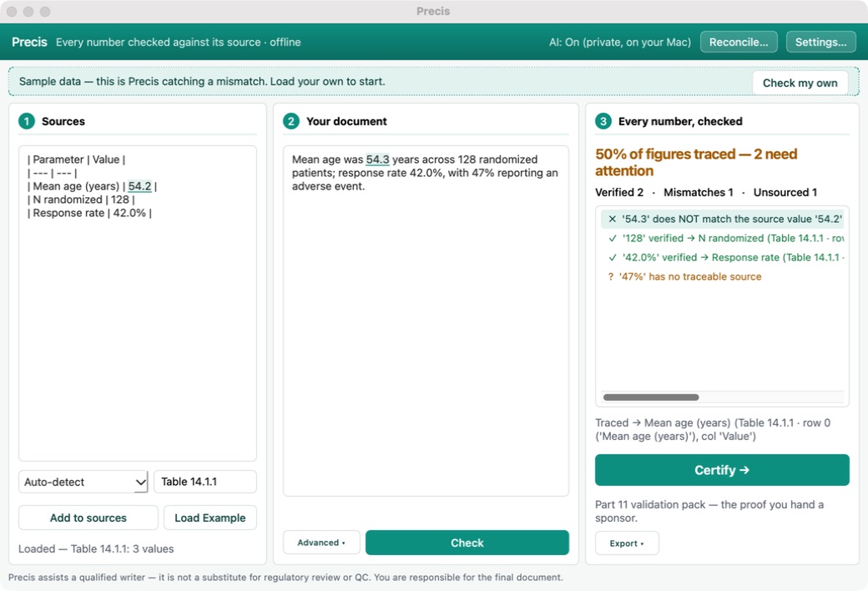Image resolution: width=868 pixels, height=591 pixels.
Task: Click the checkmark icon beside '42.0%' verified
Action: (x=613, y=257)
